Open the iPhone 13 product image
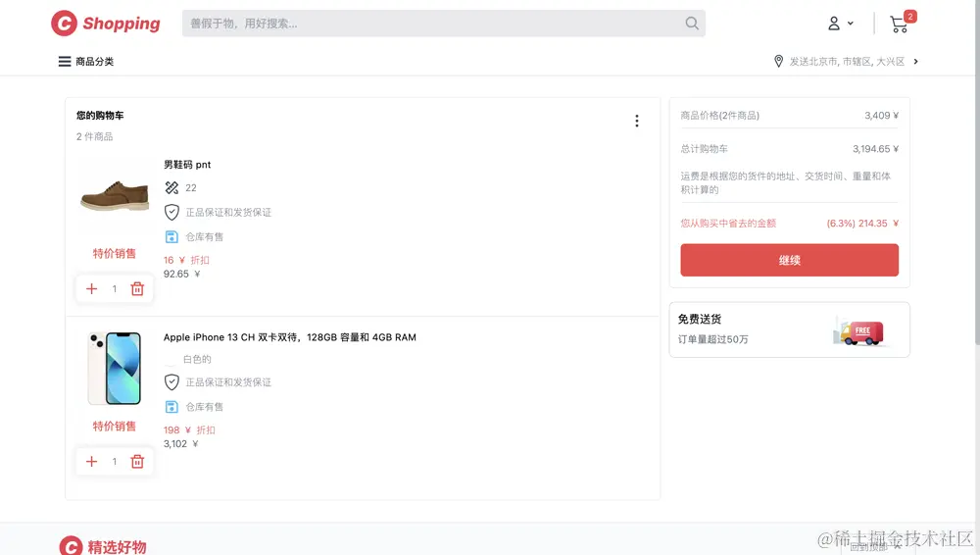Screen dimensions: 980x555 (115, 369)
